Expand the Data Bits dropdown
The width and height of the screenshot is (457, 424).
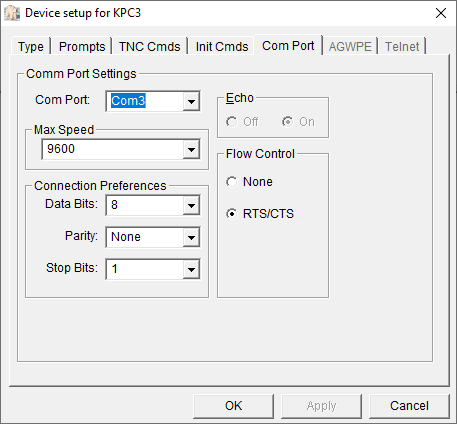(191, 205)
